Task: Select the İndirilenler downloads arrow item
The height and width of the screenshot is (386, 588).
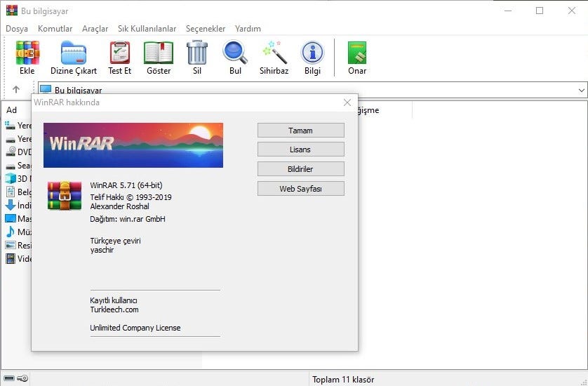Action: click(18, 205)
